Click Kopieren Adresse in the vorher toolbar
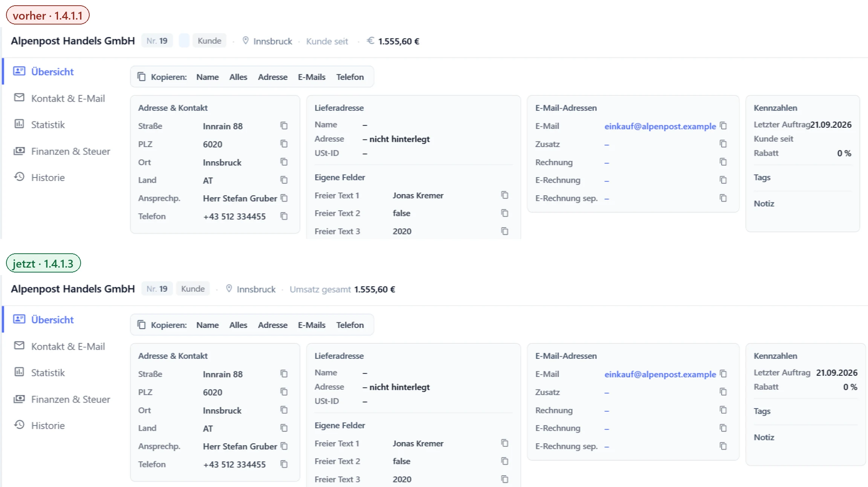The height and width of the screenshot is (487, 868). pyautogui.click(x=273, y=77)
